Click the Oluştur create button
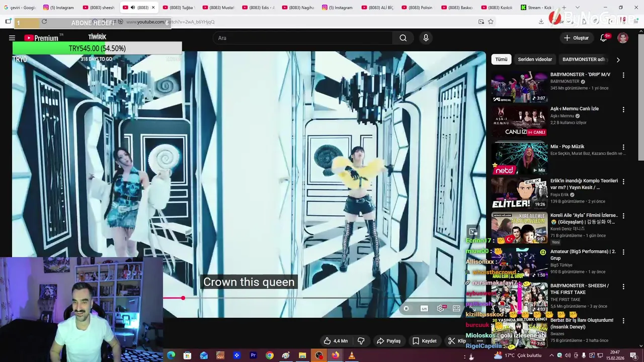Image resolution: width=644 pixels, height=362 pixels. coord(576,38)
